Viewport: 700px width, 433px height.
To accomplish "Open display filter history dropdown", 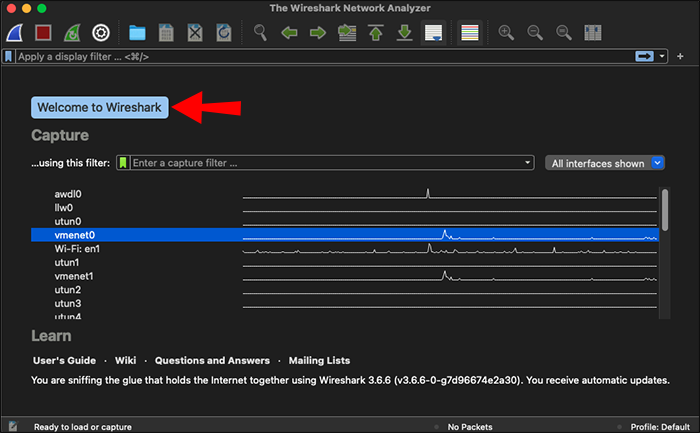I will tap(662, 56).
